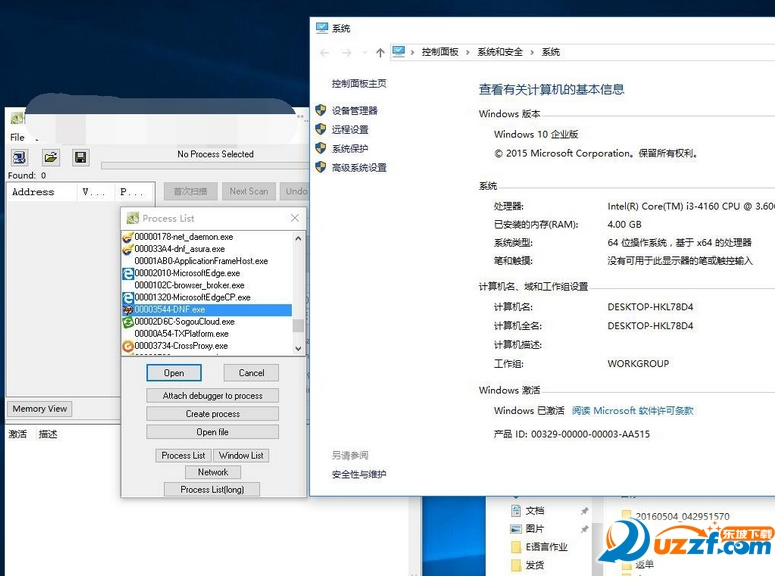This screenshot has height=579, width=782.
Task: Click the Open file button
Action: [212, 432]
